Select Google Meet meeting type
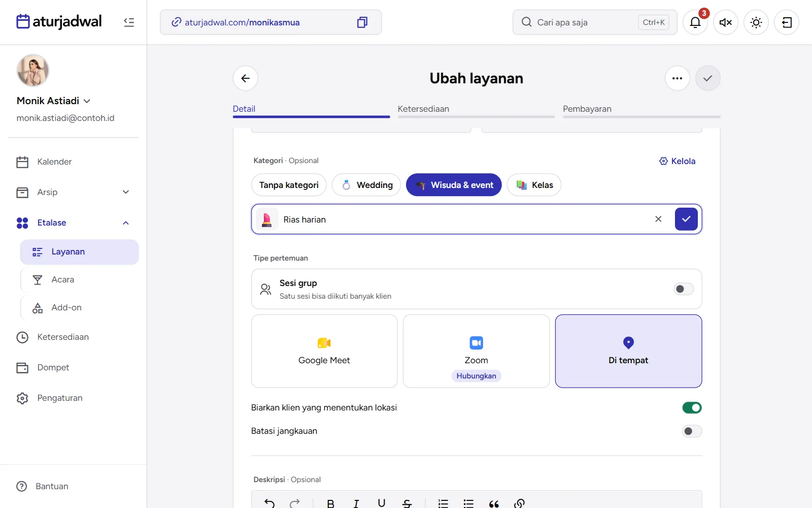The image size is (812, 508). click(x=324, y=351)
